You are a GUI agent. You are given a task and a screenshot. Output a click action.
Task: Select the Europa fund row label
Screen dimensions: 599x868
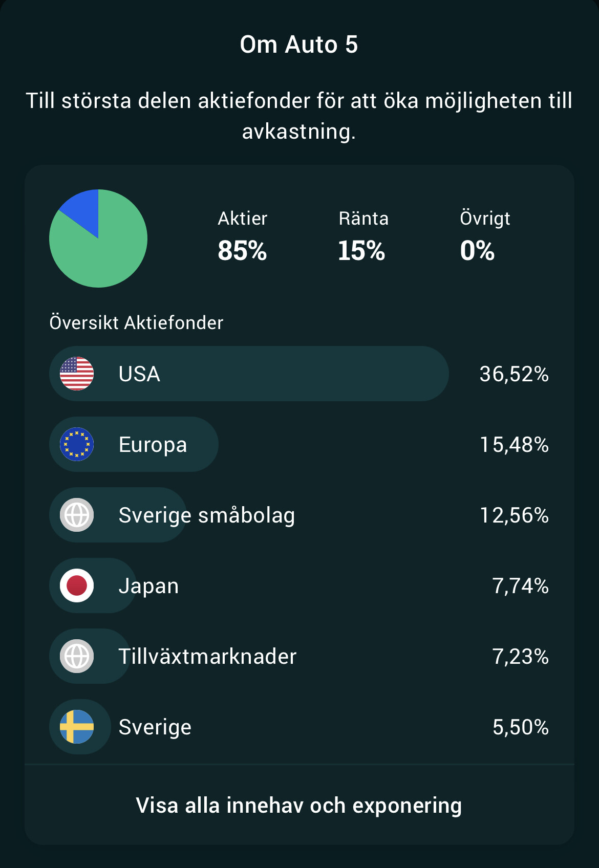point(153,445)
